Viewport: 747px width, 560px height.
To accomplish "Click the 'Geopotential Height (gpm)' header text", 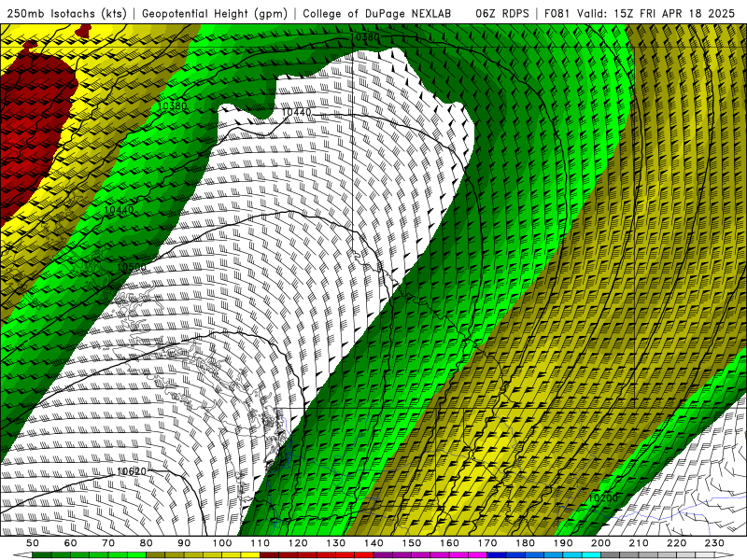I will point(215,13).
